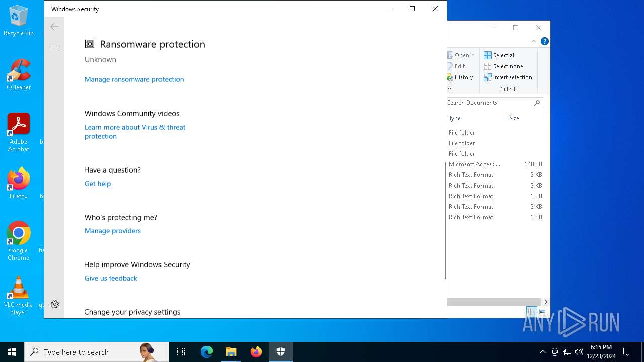Image resolution: width=644 pixels, height=362 pixels.
Task: Click the search magnifier icon in Explorer
Action: [537, 103]
